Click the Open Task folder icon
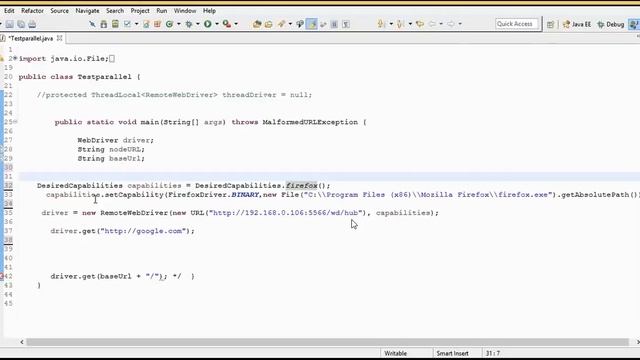The height and width of the screenshot is (360, 640). (269, 24)
